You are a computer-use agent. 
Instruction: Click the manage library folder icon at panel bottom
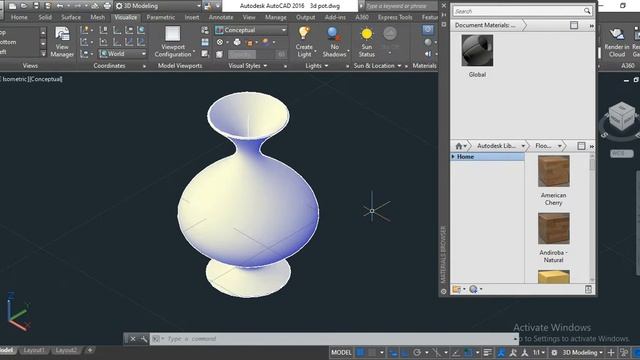pyautogui.click(x=457, y=289)
